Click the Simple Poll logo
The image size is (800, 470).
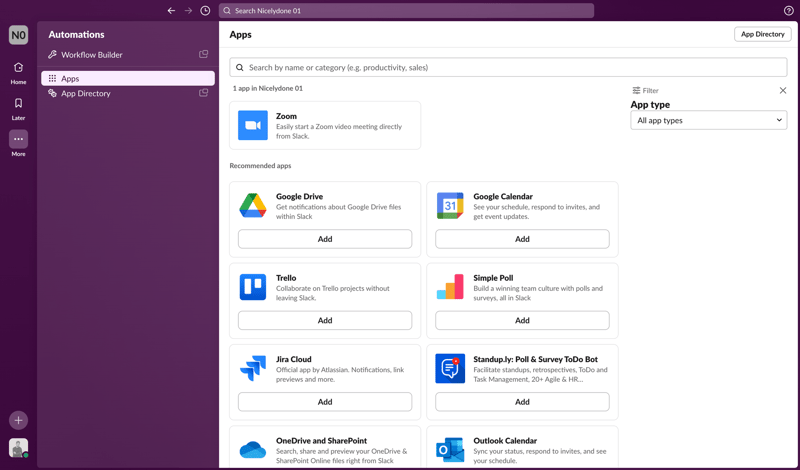(x=450, y=287)
